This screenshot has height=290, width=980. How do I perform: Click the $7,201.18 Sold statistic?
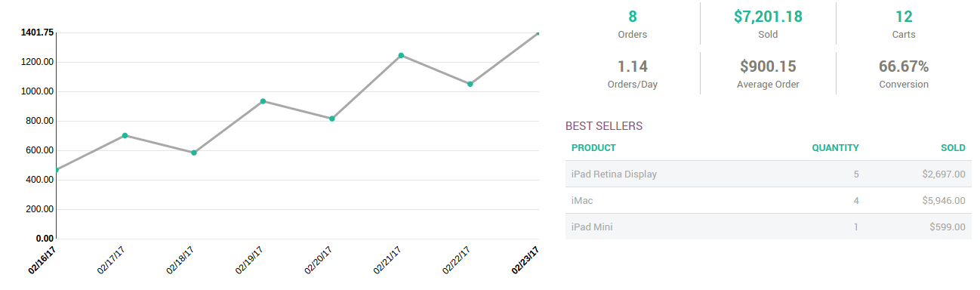(x=768, y=24)
